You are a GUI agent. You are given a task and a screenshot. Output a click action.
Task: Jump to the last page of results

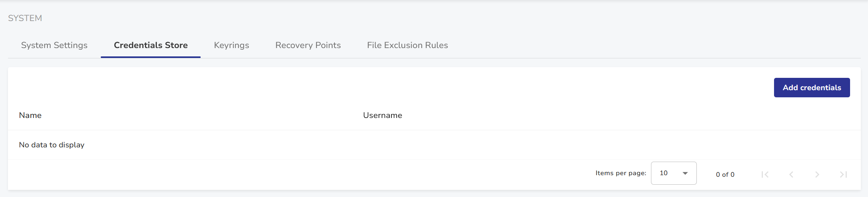click(843, 174)
